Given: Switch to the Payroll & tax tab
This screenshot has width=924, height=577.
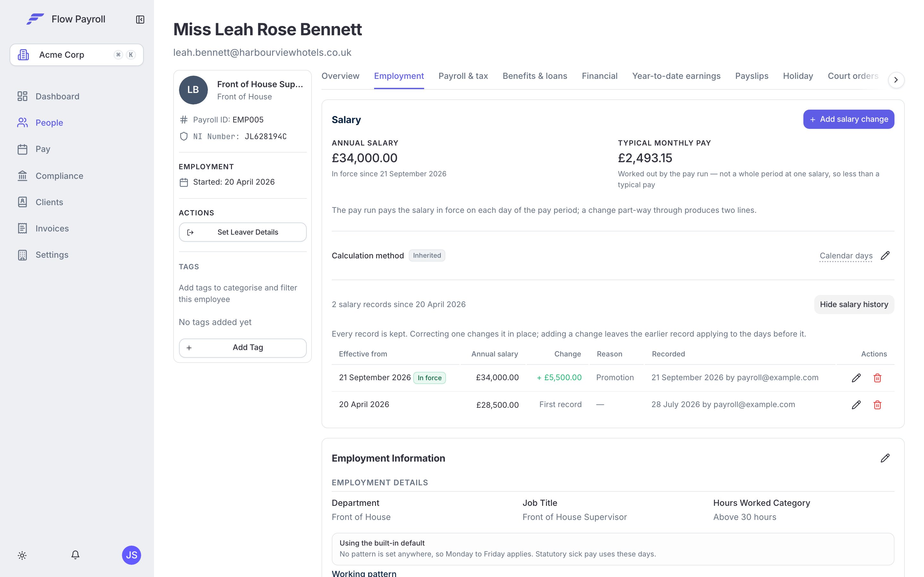Looking at the screenshot, I should pos(463,76).
